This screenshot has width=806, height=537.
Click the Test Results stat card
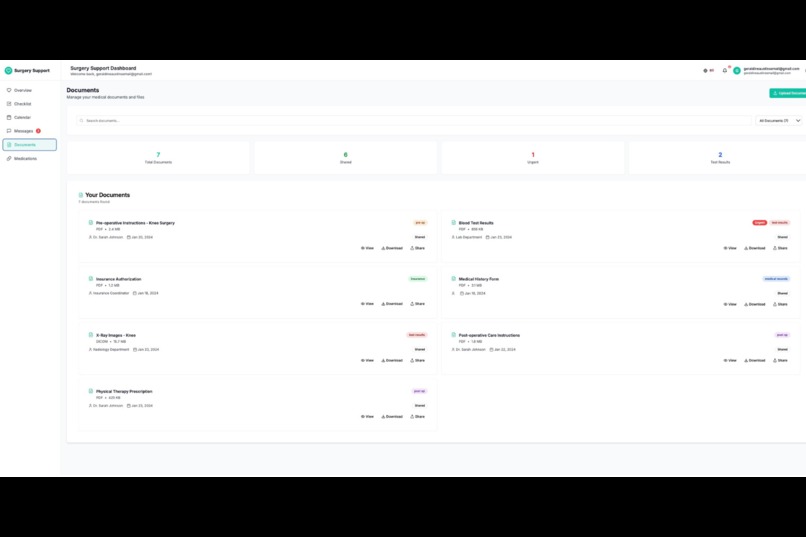[720, 158]
